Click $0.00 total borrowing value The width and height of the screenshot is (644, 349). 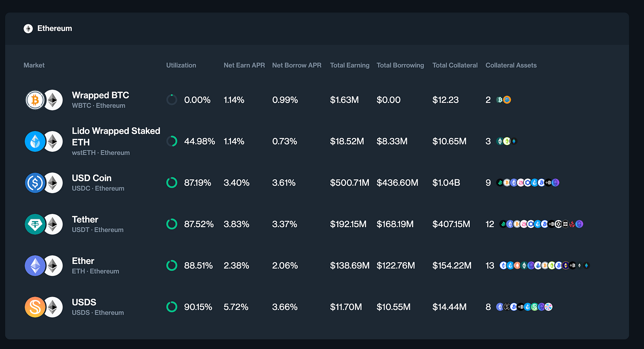coord(389,100)
